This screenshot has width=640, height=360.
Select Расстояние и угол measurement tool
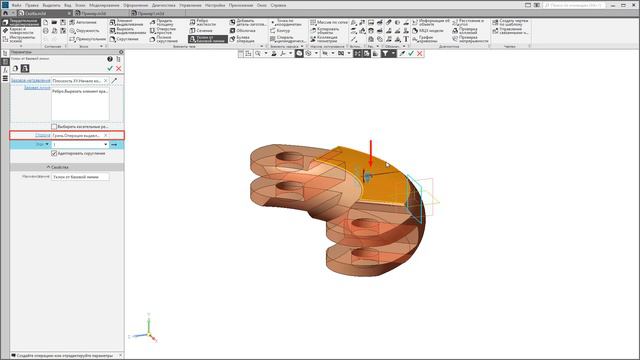(x=469, y=22)
